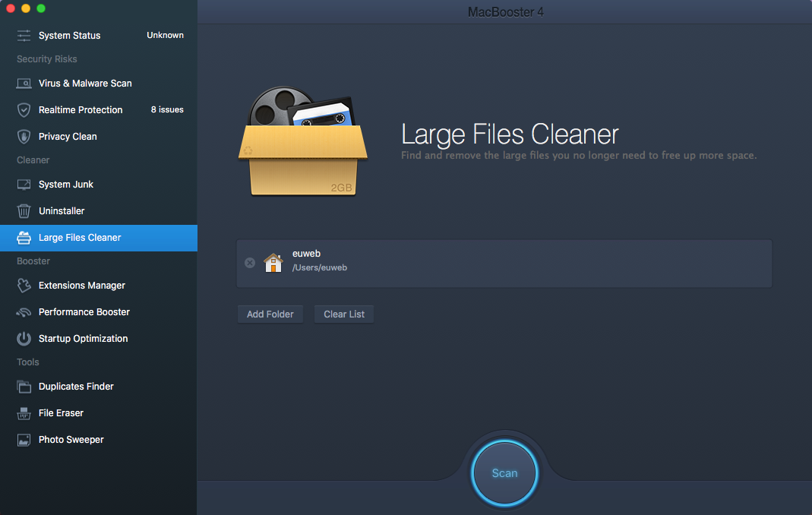Click the System Junk monitor icon

point(24,185)
